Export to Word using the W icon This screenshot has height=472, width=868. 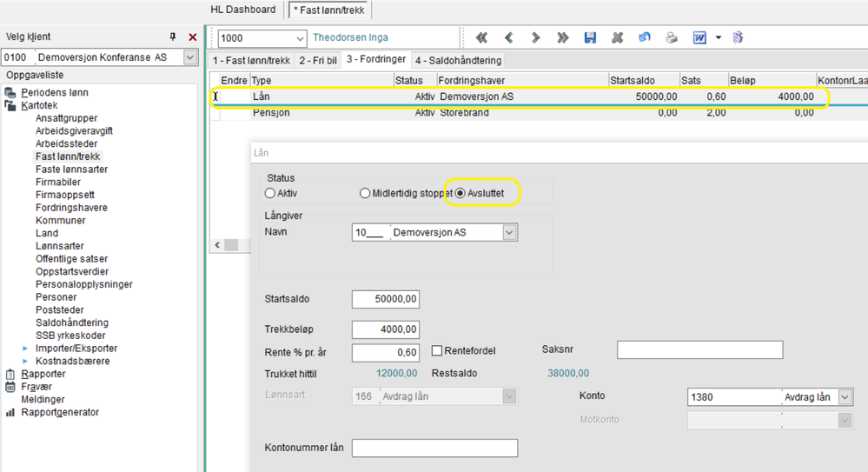pyautogui.click(x=699, y=38)
